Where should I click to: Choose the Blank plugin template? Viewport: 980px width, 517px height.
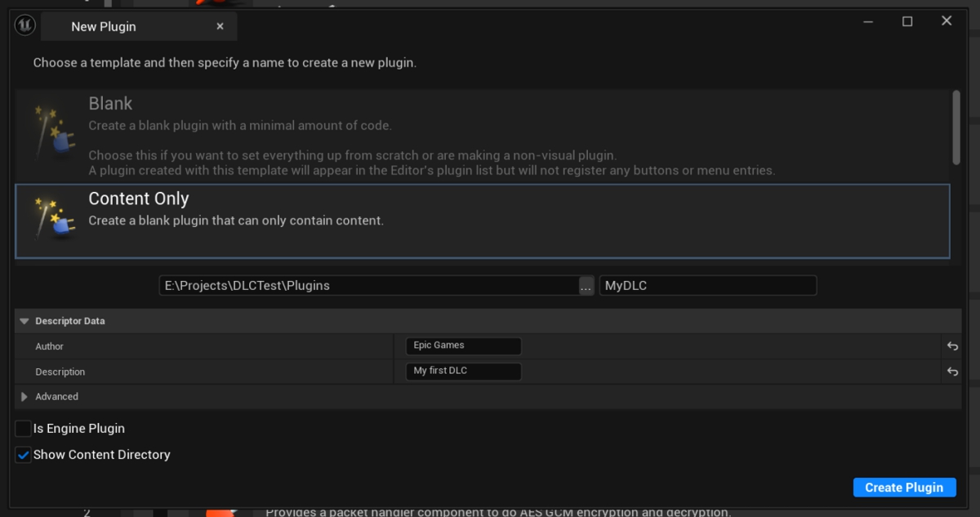tap(483, 136)
